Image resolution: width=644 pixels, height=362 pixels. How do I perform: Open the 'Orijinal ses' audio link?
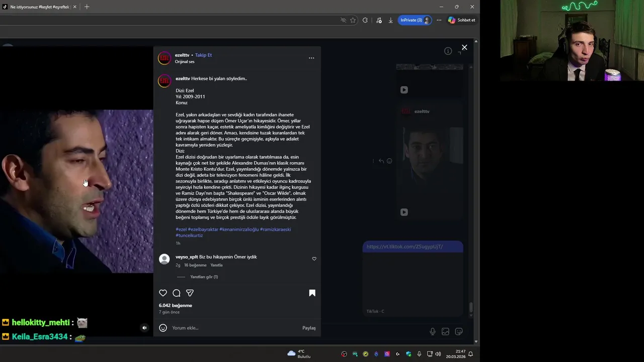(x=185, y=62)
